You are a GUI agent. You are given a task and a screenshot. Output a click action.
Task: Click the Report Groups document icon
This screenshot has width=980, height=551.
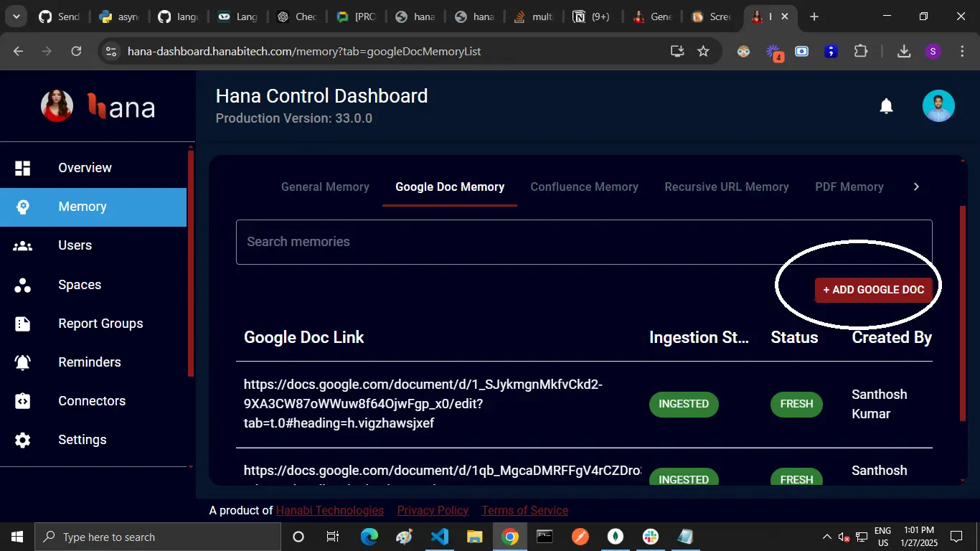(23, 324)
